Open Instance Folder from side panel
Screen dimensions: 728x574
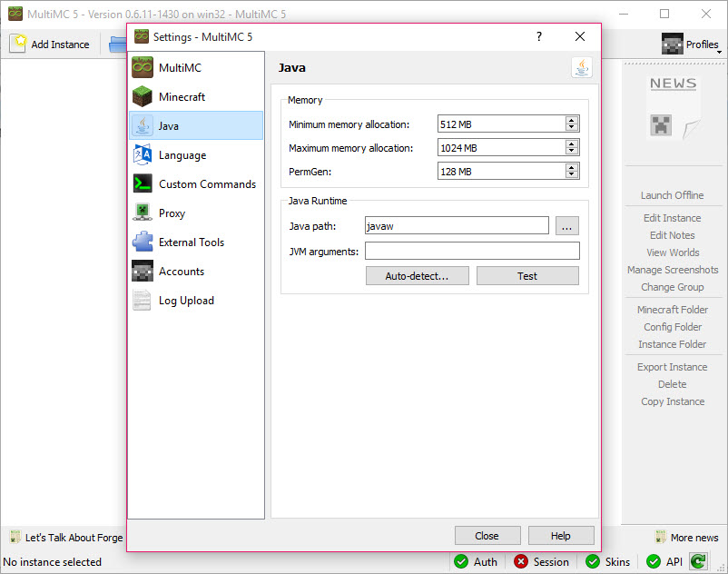point(672,344)
